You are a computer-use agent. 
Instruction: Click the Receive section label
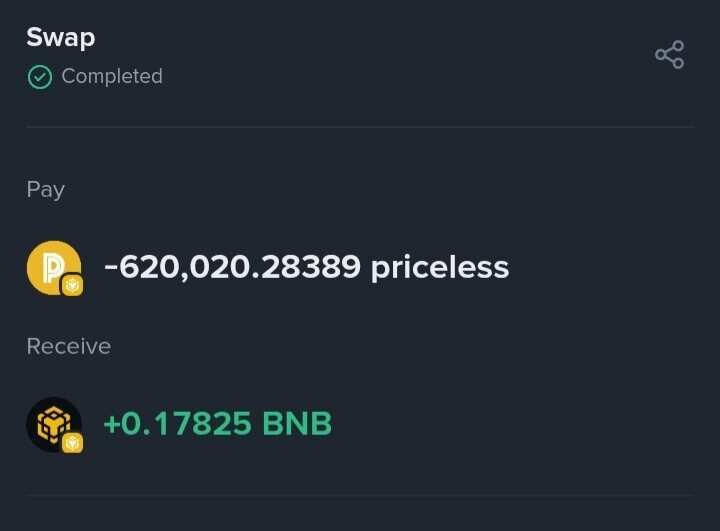[x=69, y=346]
